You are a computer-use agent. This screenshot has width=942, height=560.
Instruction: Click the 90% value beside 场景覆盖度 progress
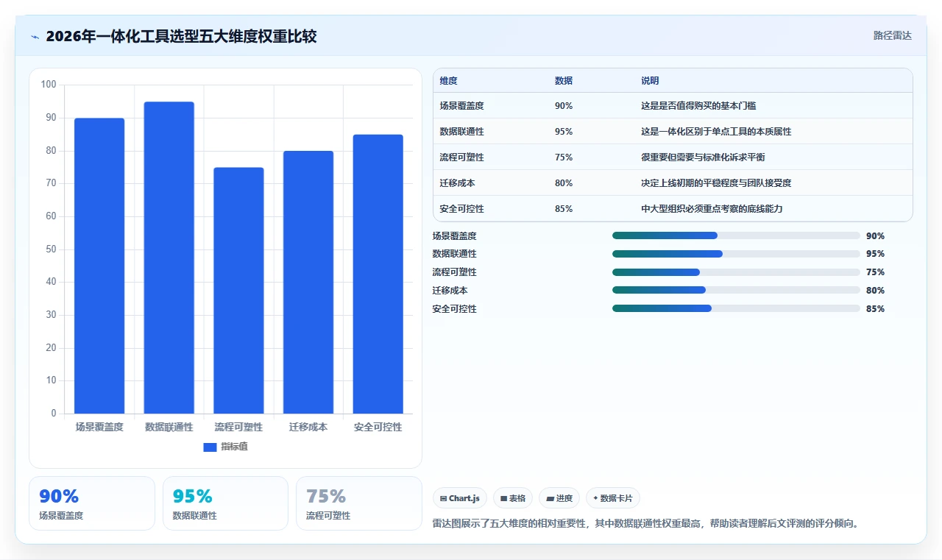875,236
